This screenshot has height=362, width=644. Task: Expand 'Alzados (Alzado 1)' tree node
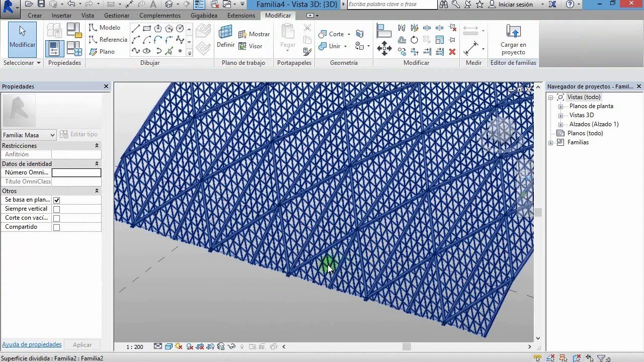pos(560,125)
